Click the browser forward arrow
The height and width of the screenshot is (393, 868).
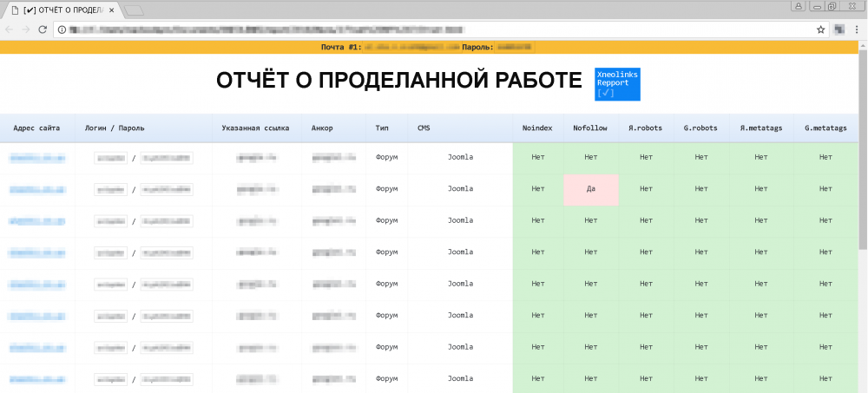click(25, 29)
